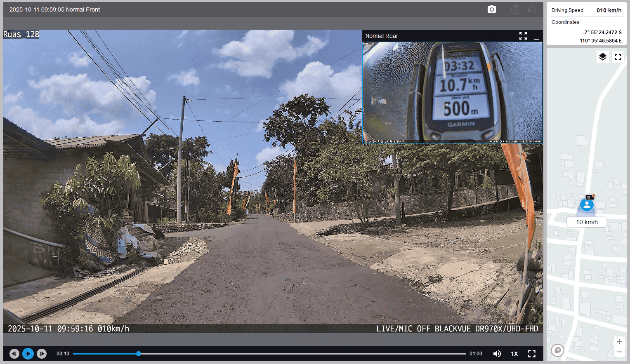This screenshot has height=364, width=630.
Task: Enter fullscreen video playback
Action: pyautogui.click(x=532, y=354)
